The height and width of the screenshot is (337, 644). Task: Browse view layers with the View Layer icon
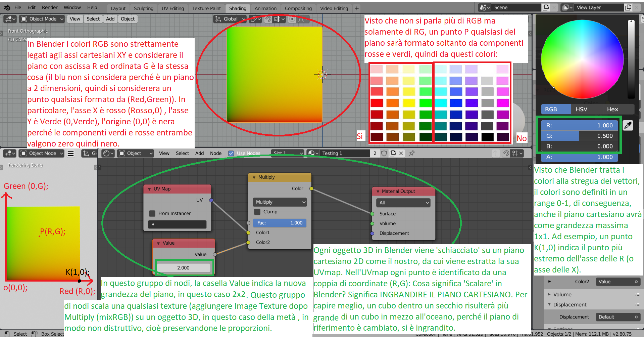pyautogui.click(x=567, y=7)
